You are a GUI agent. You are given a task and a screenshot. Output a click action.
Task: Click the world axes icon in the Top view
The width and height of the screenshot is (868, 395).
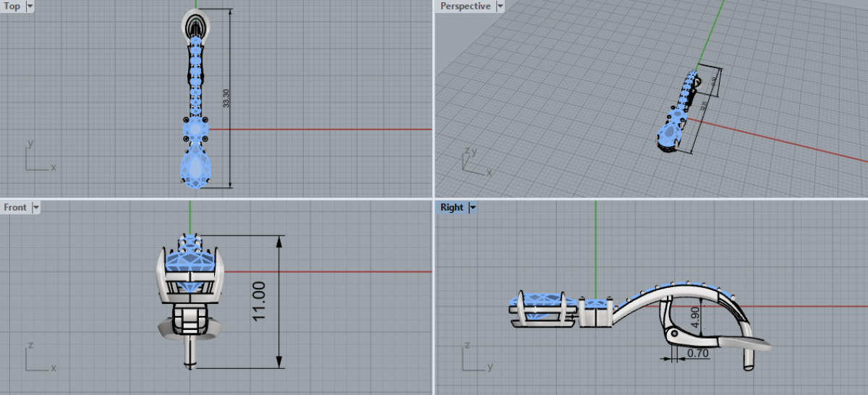tap(40, 156)
